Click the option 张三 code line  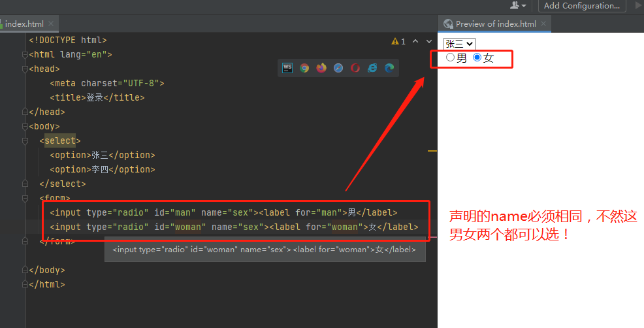pyautogui.click(x=103, y=155)
